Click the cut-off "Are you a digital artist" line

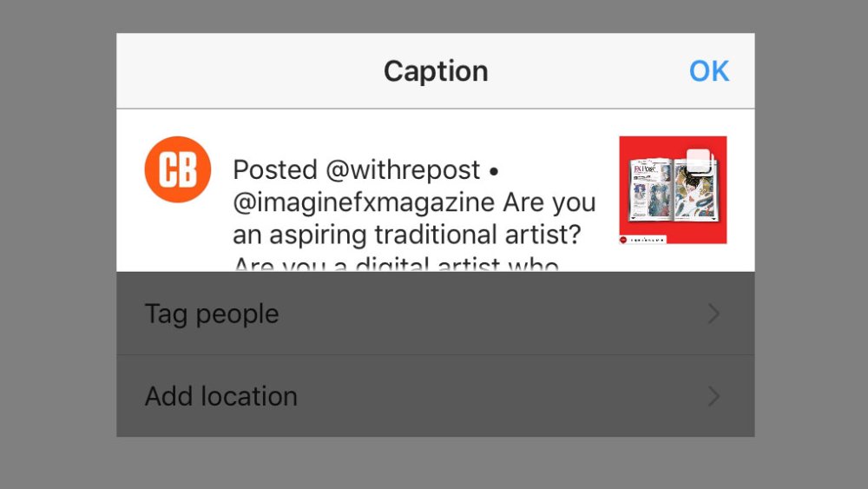pyautogui.click(x=396, y=263)
